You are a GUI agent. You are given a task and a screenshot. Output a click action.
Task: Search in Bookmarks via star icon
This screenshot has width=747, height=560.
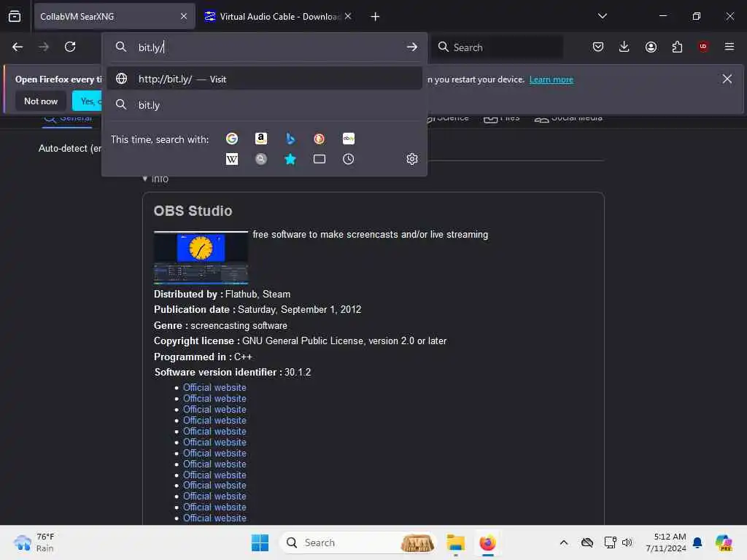coord(290,159)
